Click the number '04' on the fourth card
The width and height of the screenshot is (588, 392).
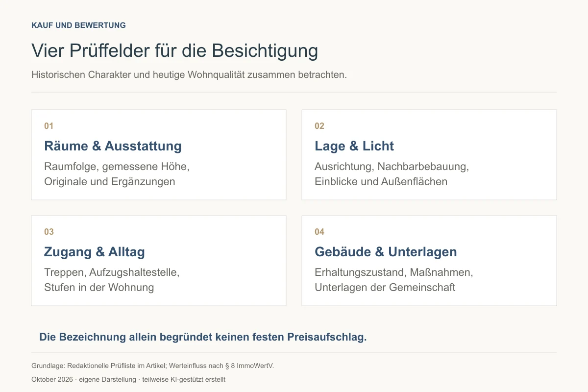(319, 232)
